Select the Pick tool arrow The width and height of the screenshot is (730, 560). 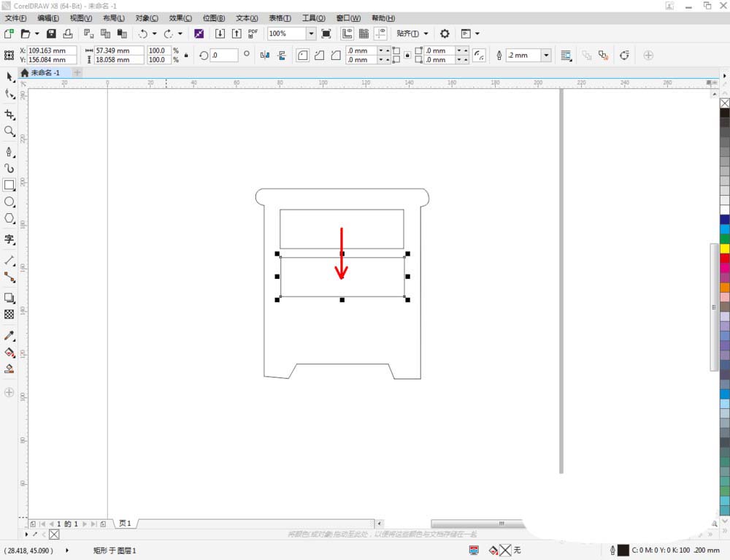pyautogui.click(x=9, y=77)
